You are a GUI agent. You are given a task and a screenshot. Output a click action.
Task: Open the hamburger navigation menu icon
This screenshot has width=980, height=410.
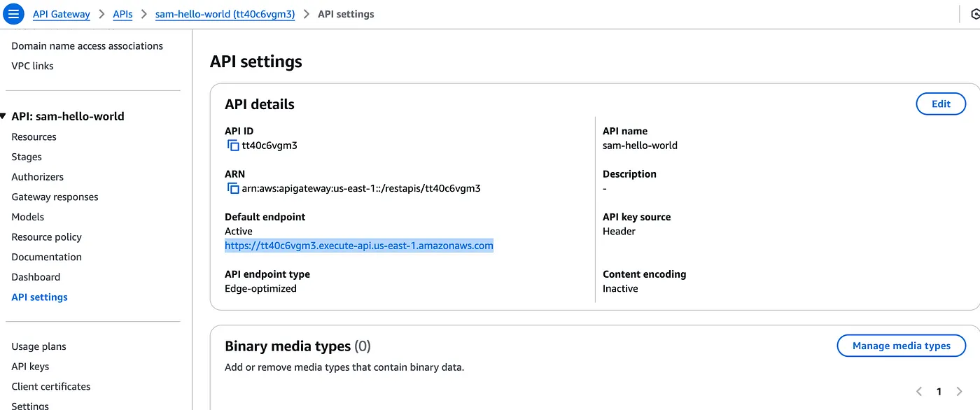[x=13, y=14]
